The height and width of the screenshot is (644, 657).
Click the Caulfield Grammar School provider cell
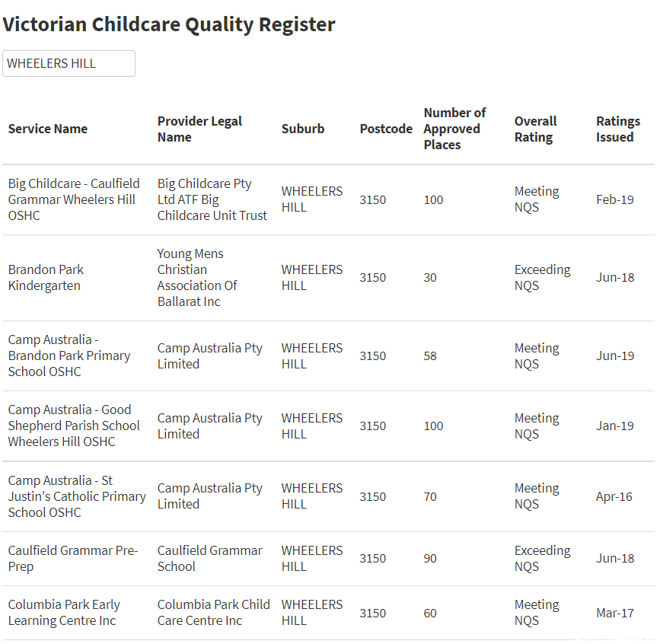click(x=209, y=559)
